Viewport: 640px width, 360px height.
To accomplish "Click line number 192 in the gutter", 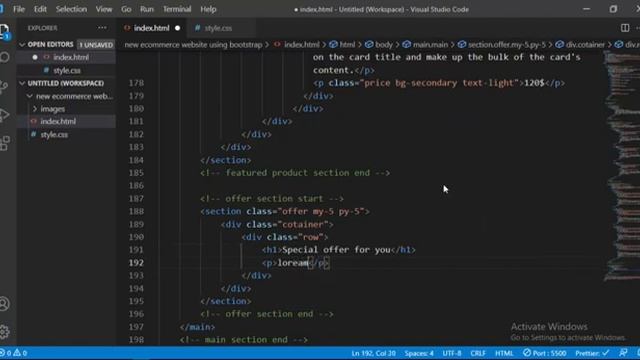I will point(136,263).
